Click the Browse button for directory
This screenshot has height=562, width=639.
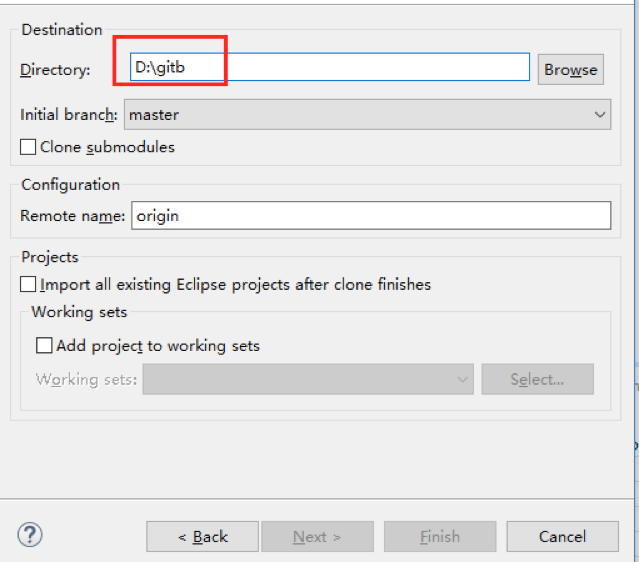[570, 69]
